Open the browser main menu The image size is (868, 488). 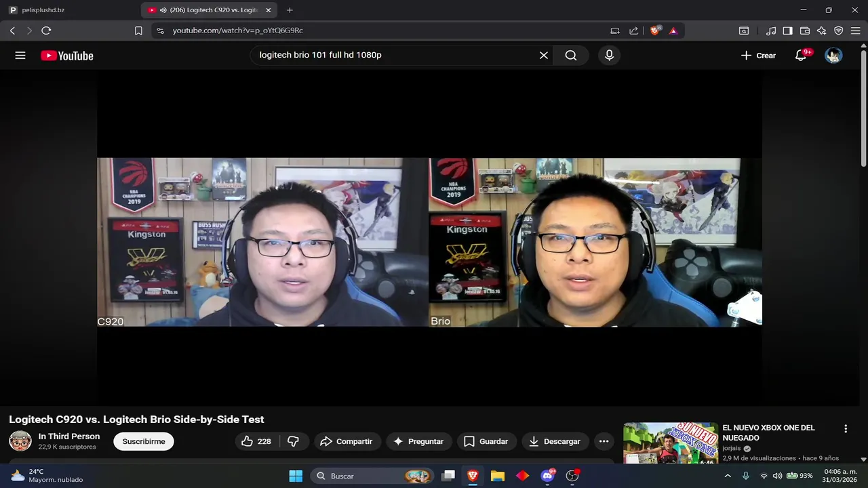[855, 30]
